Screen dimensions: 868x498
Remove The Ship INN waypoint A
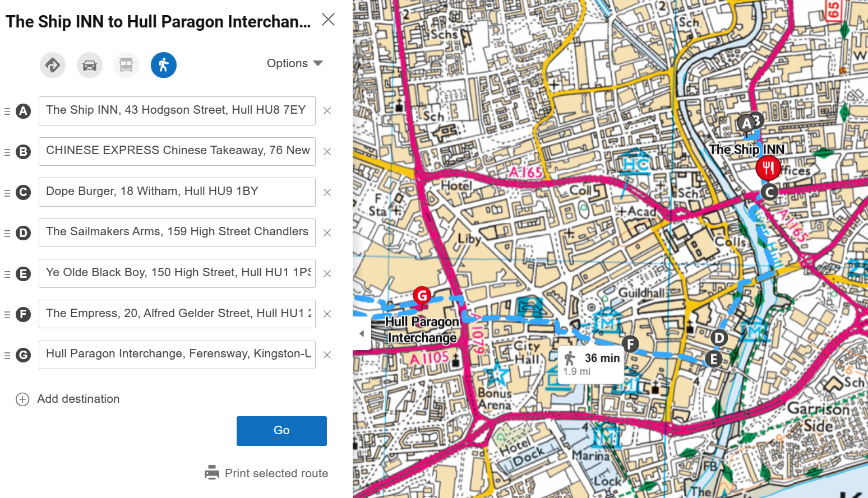(x=327, y=111)
